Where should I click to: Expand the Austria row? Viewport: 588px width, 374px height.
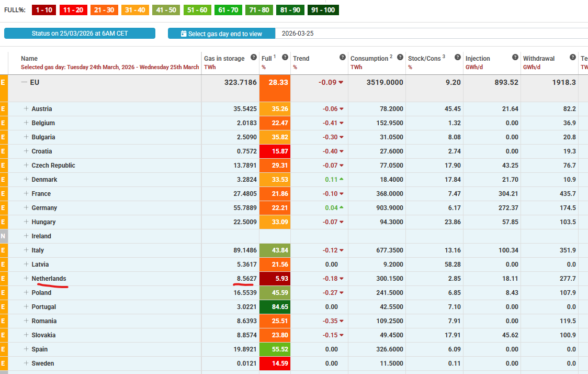[x=26, y=109]
